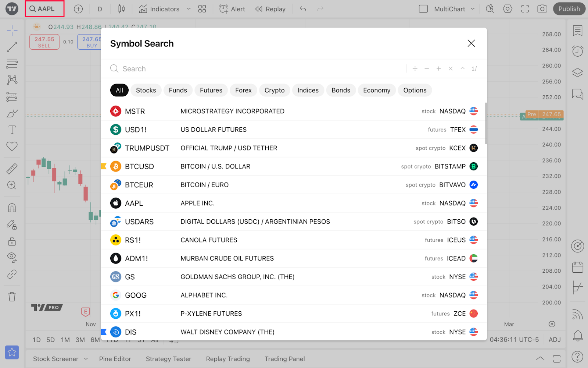Select the trend line drawing tool
Viewport: 588px width, 368px height.
click(12, 47)
